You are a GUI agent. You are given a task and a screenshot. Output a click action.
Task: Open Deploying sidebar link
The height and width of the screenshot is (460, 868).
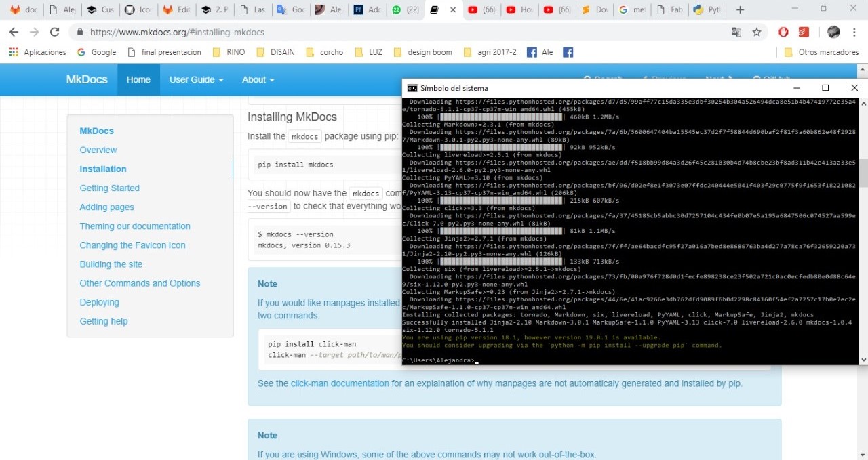pyautogui.click(x=99, y=301)
